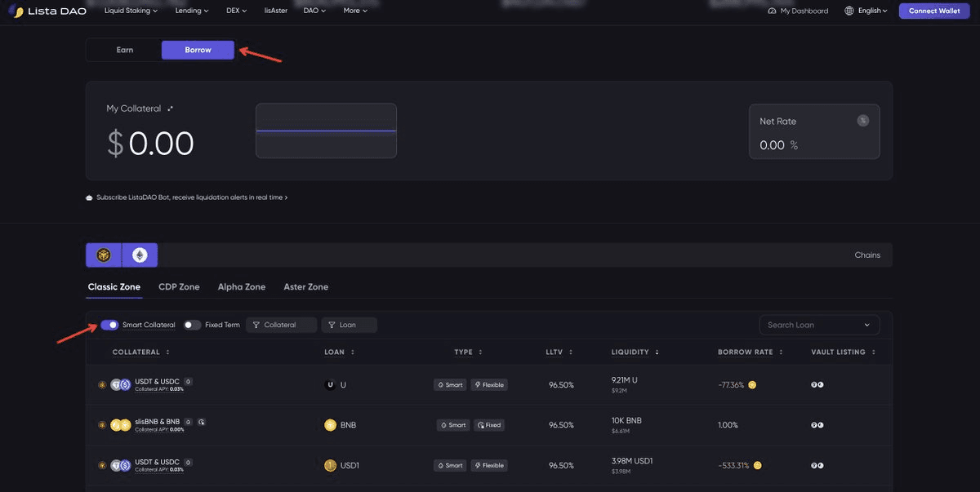
Task: Click the bot icon before Subscribe ListaDAO Bot
Action: click(89, 197)
